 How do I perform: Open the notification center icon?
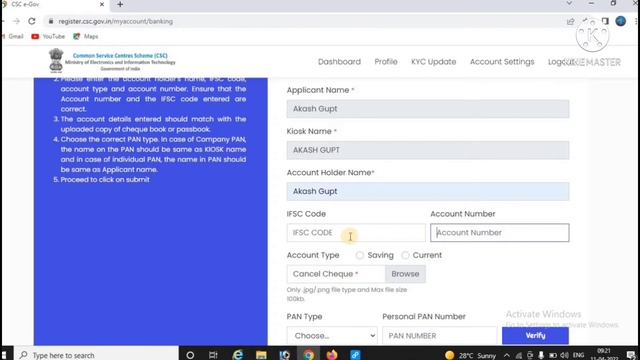631,356
